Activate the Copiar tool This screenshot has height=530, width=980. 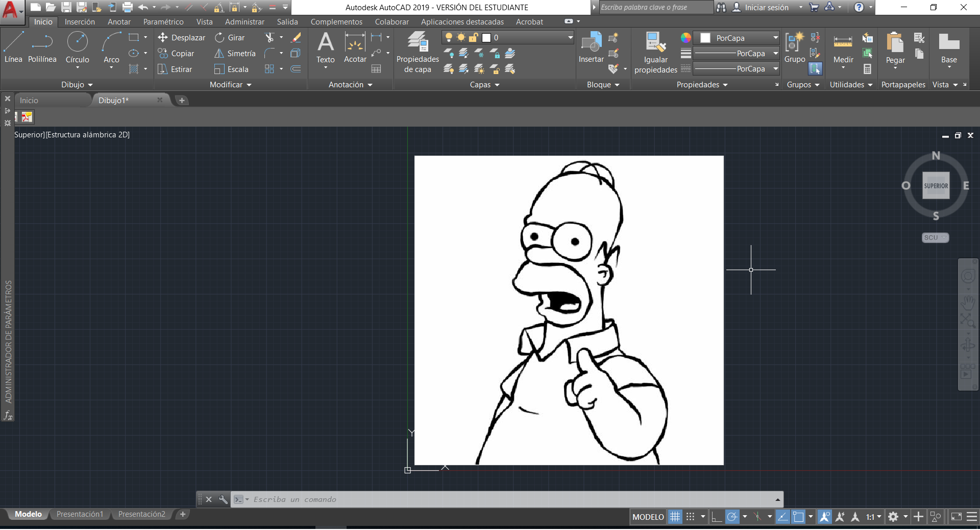coord(176,54)
